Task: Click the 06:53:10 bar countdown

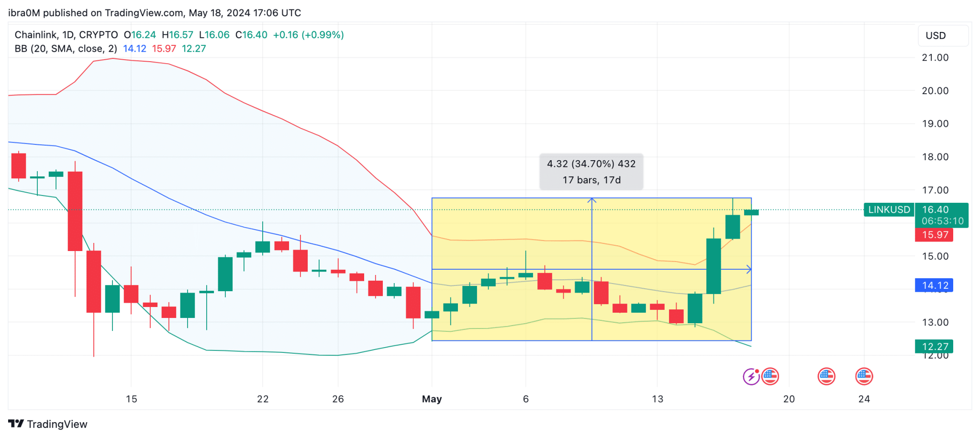Action: tap(943, 221)
